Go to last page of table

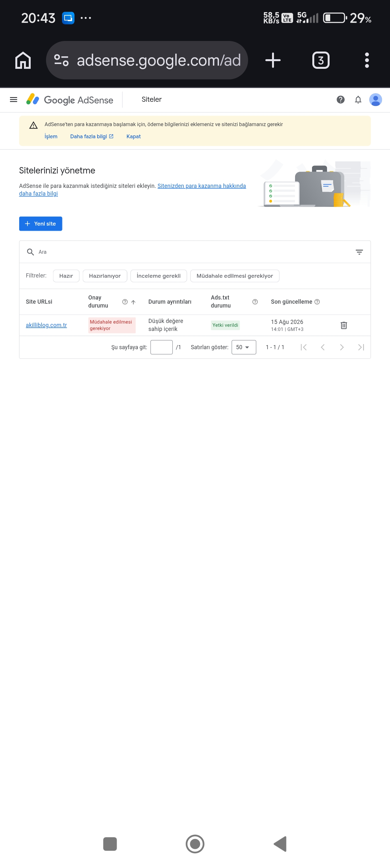(361, 347)
